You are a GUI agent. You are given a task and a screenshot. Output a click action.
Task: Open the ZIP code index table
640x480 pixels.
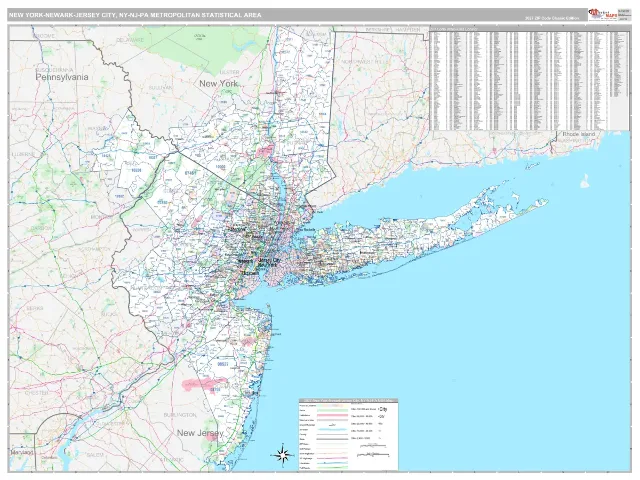529,80
